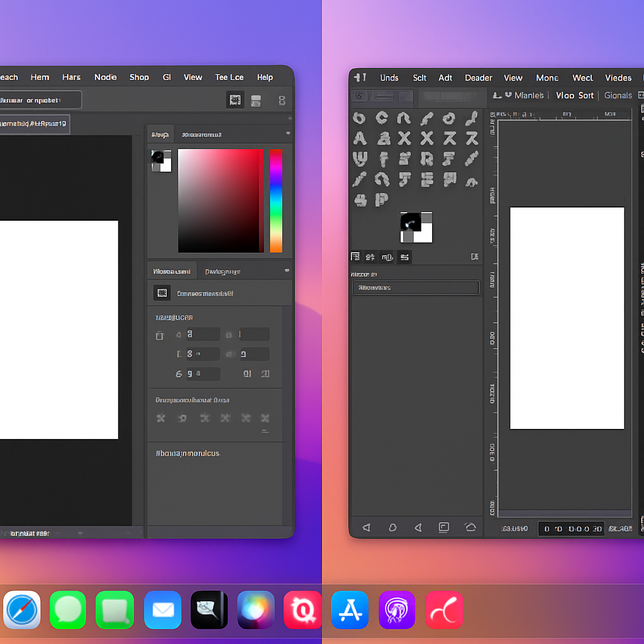Open Safari from the dock
This screenshot has width=644, height=644.
[x=22, y=610]
